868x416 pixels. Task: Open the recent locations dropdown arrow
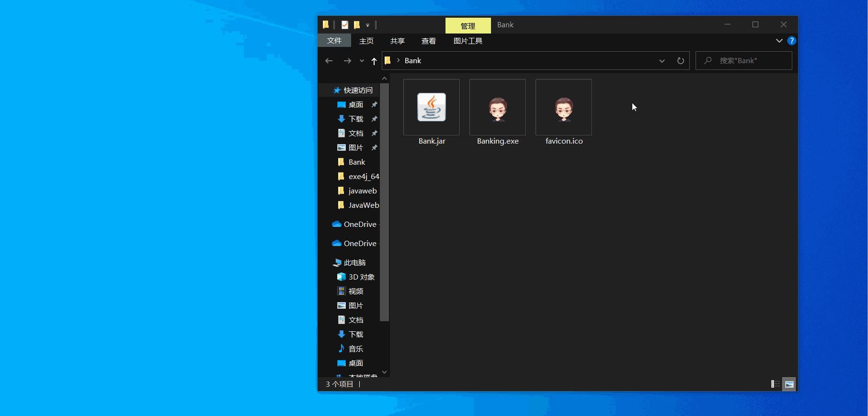coord(362,61)
